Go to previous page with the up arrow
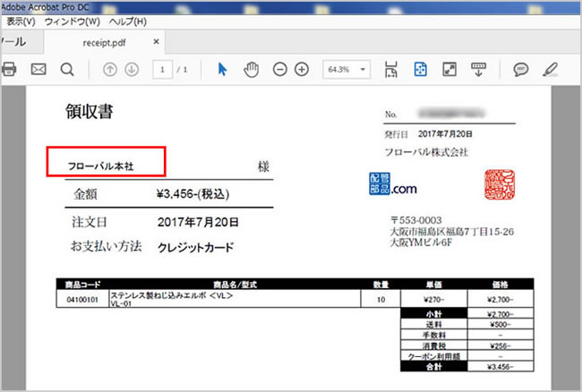This screenshot has width=582, height=392. (111, 69)
